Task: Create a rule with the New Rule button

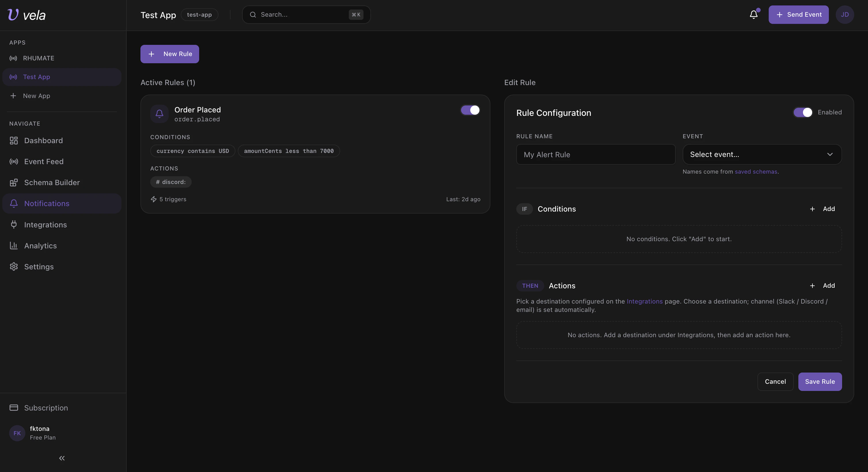Action: click(x=170, y=54)
